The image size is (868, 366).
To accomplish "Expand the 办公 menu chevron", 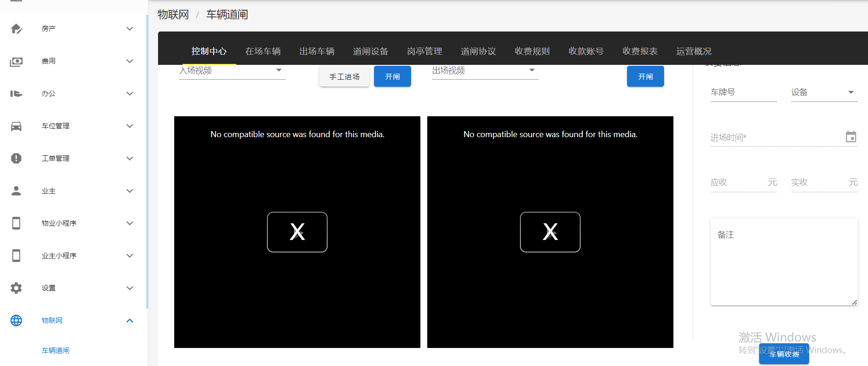I will click(130, 94).
